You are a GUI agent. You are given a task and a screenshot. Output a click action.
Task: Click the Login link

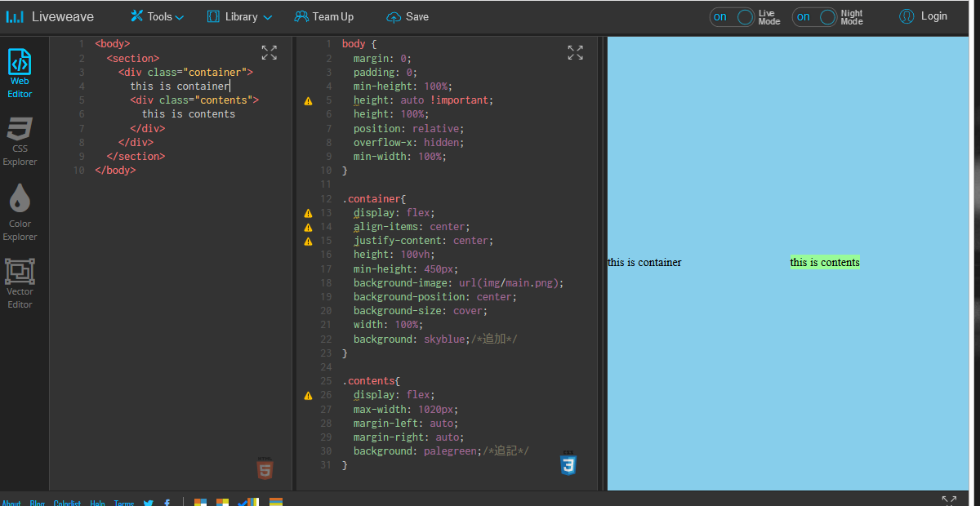tap(934, 16)
